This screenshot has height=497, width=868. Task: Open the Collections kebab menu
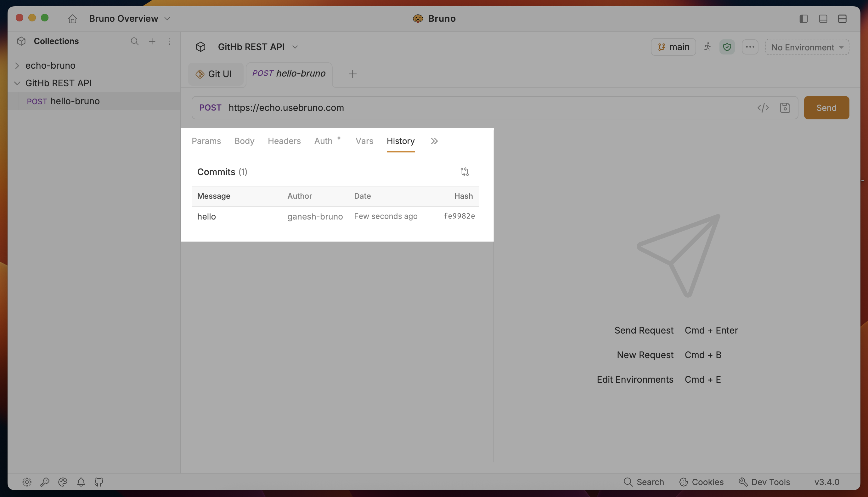coord(169,41)
